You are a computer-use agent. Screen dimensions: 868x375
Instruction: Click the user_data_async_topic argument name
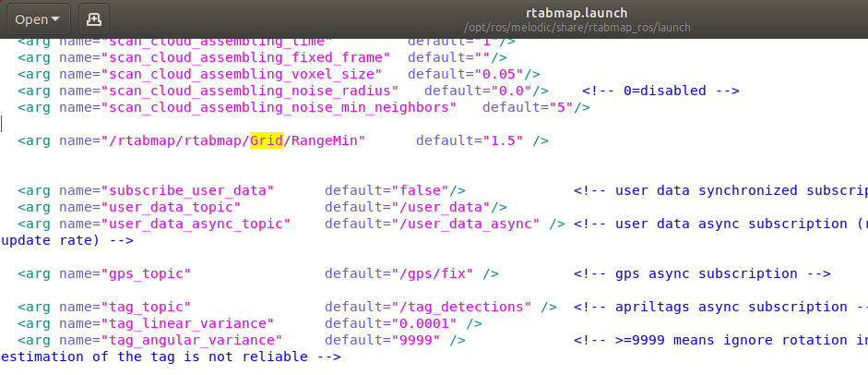click(x=199, y=224)
